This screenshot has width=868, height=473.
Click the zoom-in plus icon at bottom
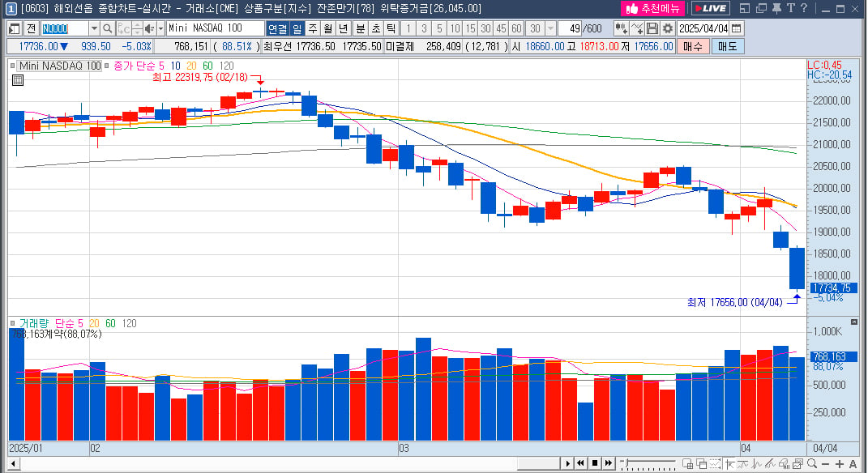point(840,463)
